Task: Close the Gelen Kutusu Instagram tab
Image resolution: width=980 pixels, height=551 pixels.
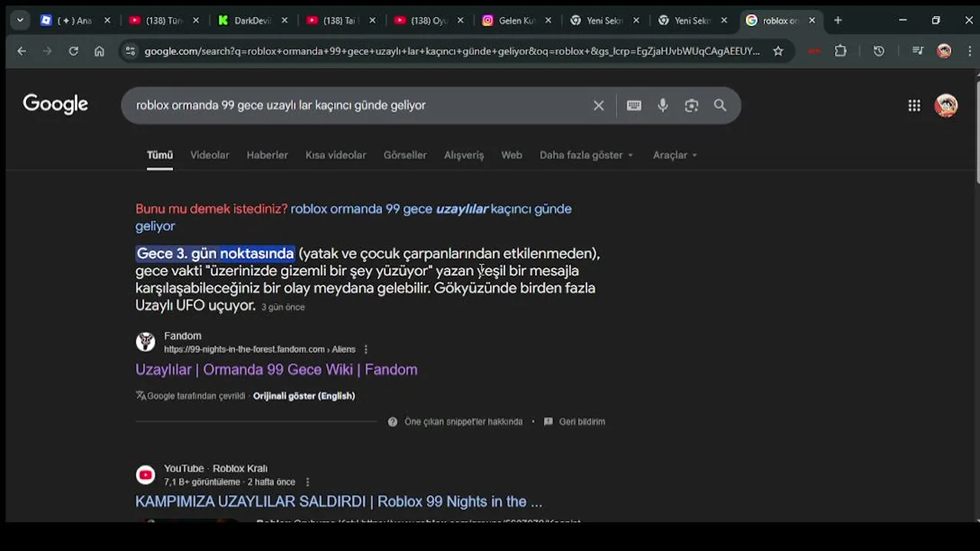Action: pyautogui.click(x=548, y=21)
